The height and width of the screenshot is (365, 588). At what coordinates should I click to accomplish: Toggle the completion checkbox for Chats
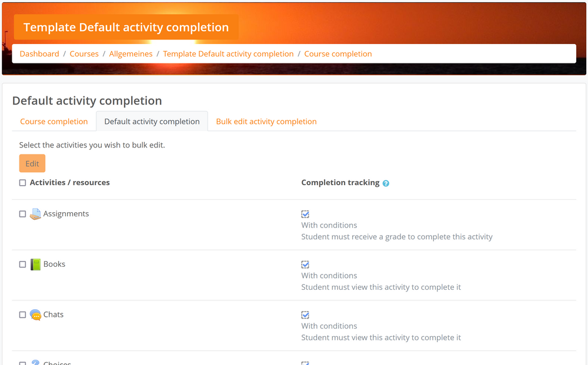pyautogui.click(x=305, y=314)
